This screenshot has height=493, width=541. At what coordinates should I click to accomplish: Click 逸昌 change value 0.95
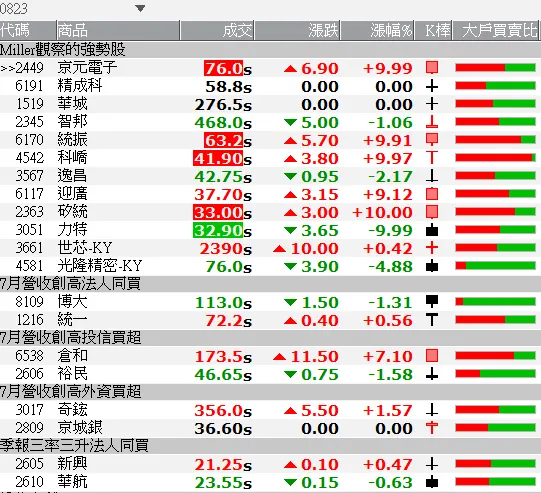pos(320,177)
